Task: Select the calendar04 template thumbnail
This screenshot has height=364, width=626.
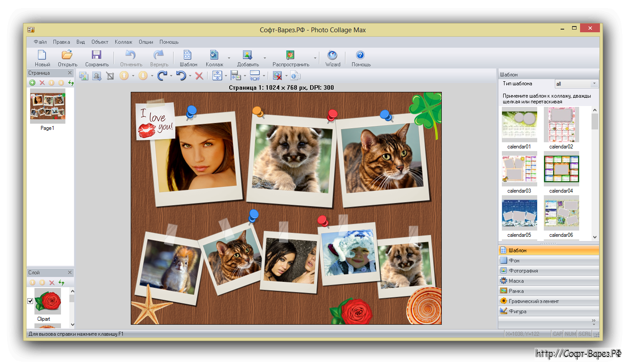Action: coord(561,169)
